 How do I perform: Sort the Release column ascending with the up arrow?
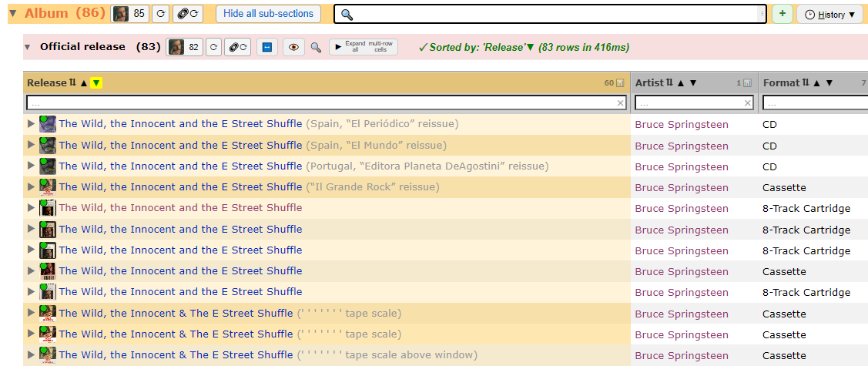coord(84,83)
